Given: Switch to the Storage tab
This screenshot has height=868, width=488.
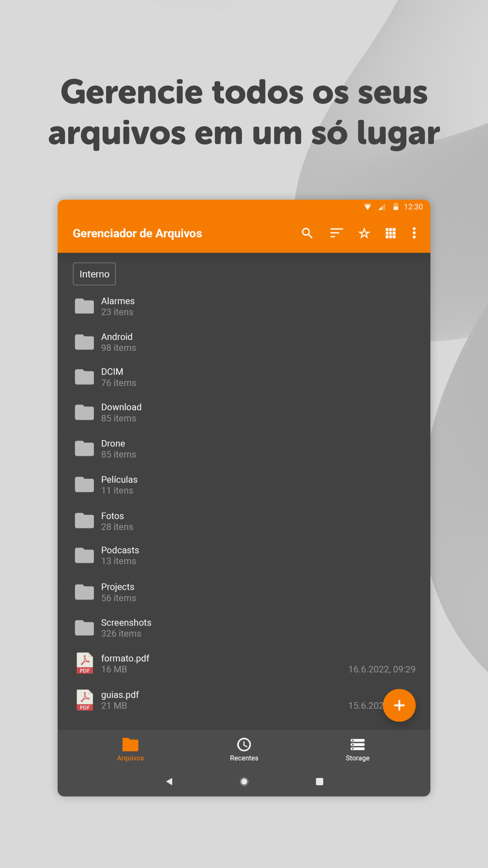Looking at the screenshot, I should point(358,750).
